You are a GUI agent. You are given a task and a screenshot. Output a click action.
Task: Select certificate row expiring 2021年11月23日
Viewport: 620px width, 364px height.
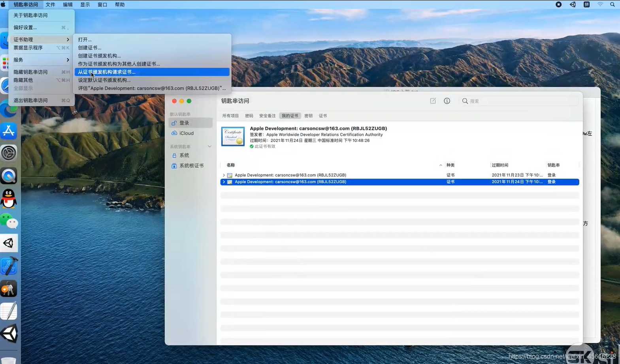click(x=400, y=175)
